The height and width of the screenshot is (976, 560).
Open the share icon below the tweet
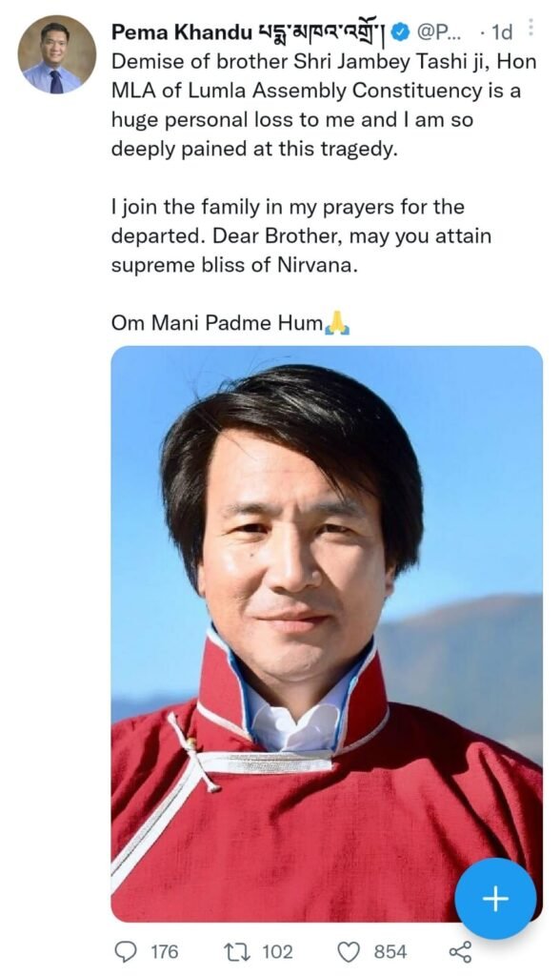[x=460, y=952]
